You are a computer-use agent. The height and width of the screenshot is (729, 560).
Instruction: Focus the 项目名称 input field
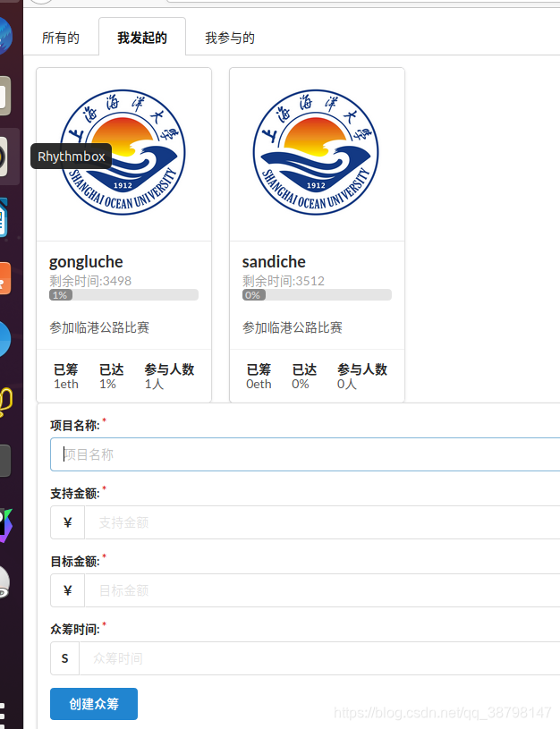tap(305, 454)
